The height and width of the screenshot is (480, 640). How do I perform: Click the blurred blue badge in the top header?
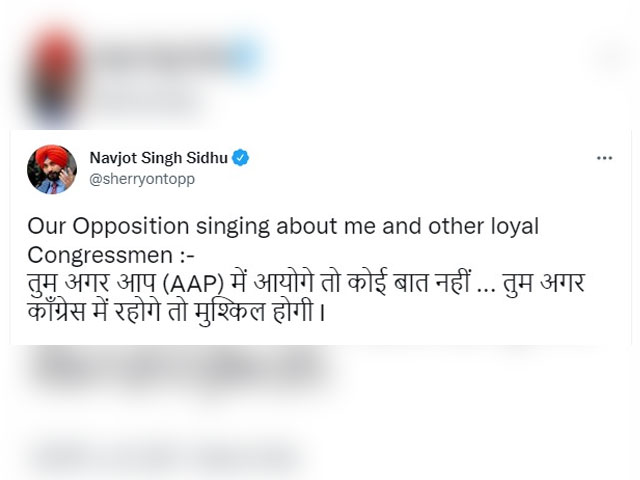pos(247,50)
